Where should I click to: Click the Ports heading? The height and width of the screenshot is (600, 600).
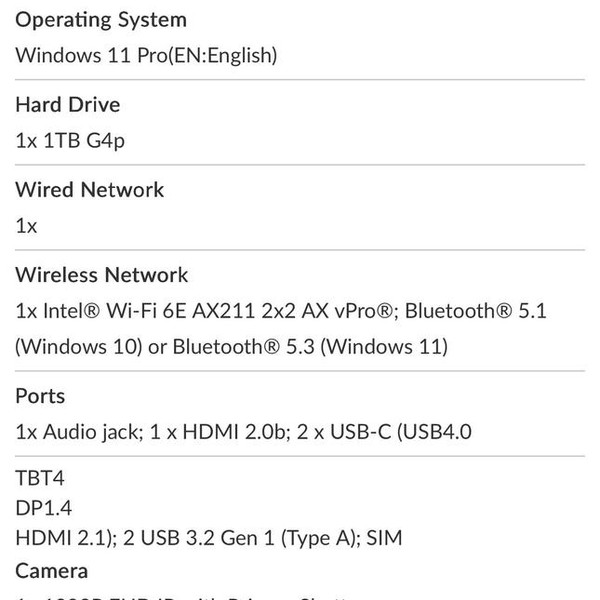point(40,396)
